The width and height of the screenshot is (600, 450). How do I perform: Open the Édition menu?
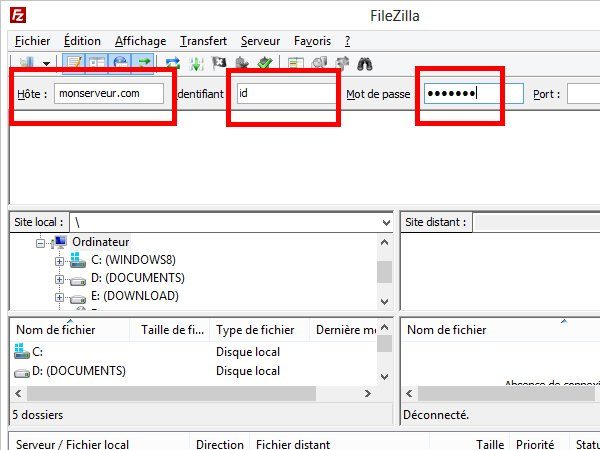tap(82, 41)
